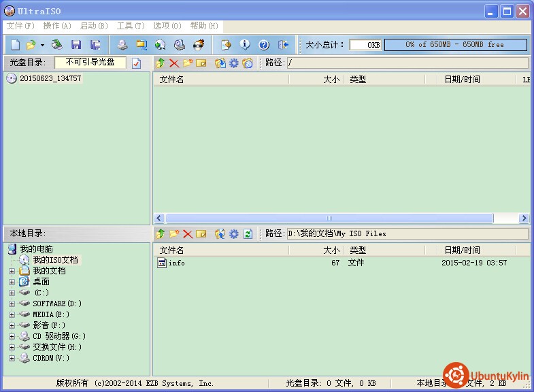
Task: Click 文件名 column header in disc pane
Action: [220, 80]
